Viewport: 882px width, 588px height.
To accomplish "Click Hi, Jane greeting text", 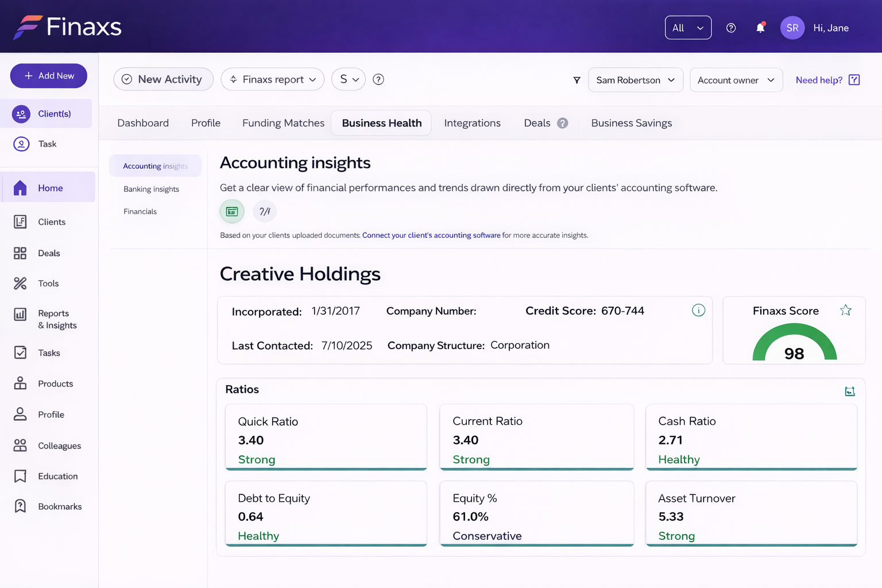I will [x=831, y=28].
